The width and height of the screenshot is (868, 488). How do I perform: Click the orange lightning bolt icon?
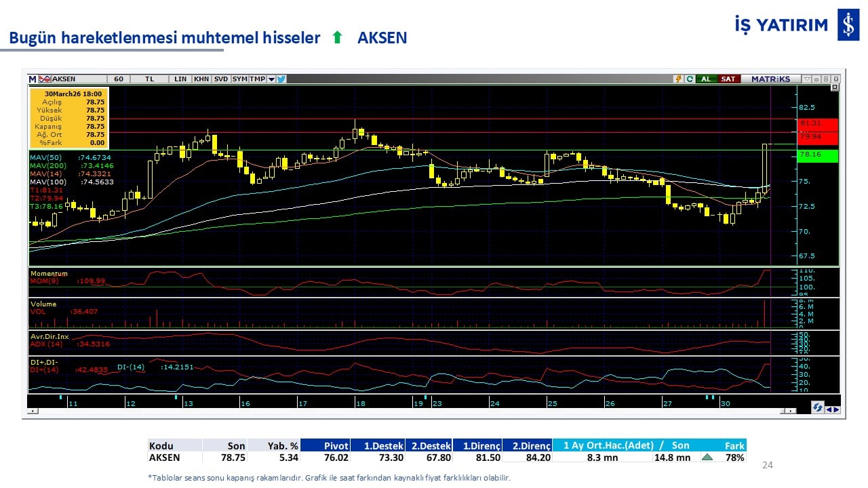[677, 79]
